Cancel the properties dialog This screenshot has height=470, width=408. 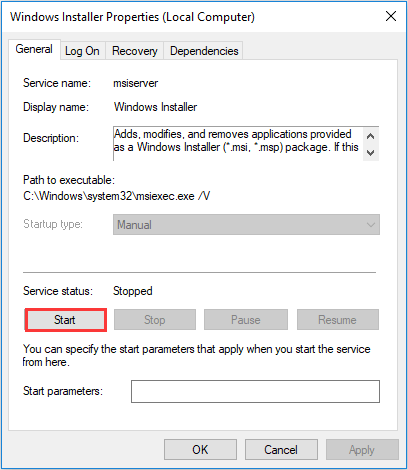[x=281, y=450]
